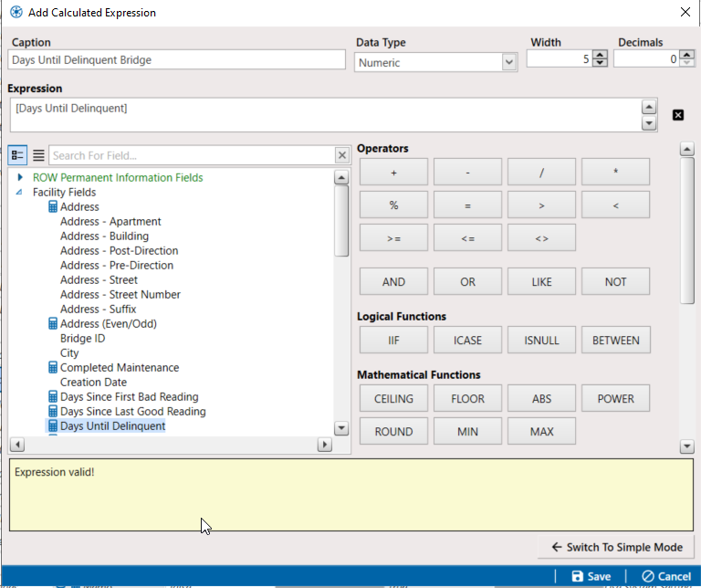Insert the AND operator

point(393,281)
